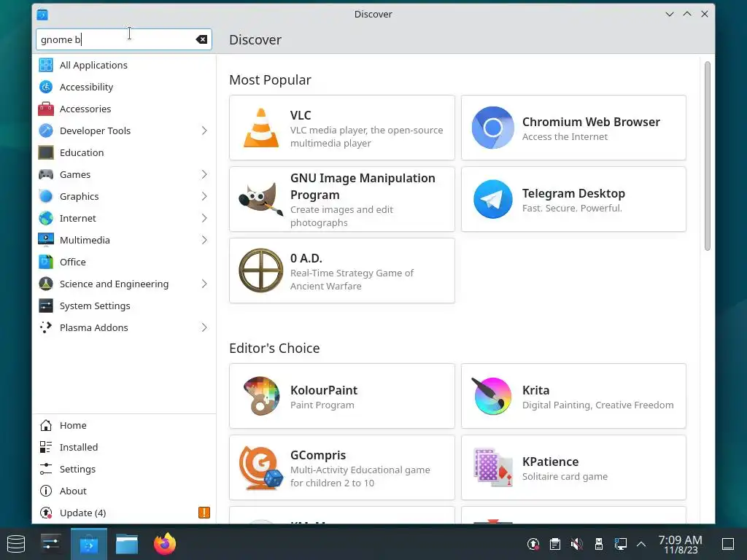This screenshot has height=560, width=747.
Task: Click the network tray icon
Action: 621,544
